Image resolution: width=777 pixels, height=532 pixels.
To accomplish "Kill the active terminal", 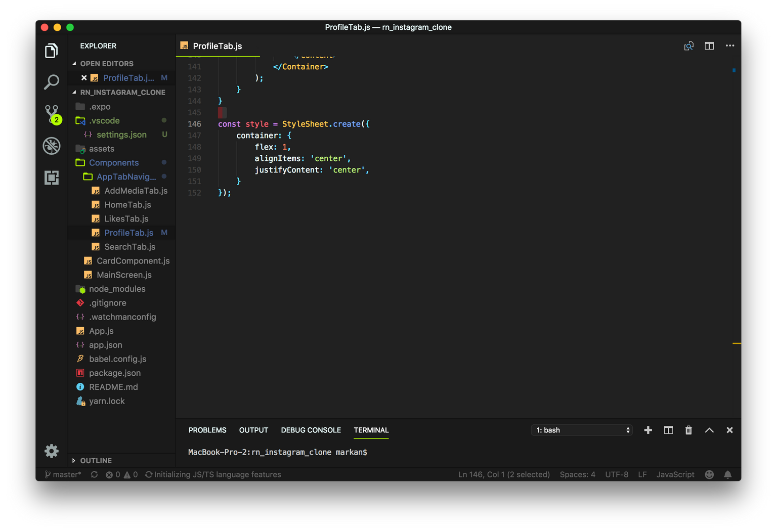I will 688,430.
